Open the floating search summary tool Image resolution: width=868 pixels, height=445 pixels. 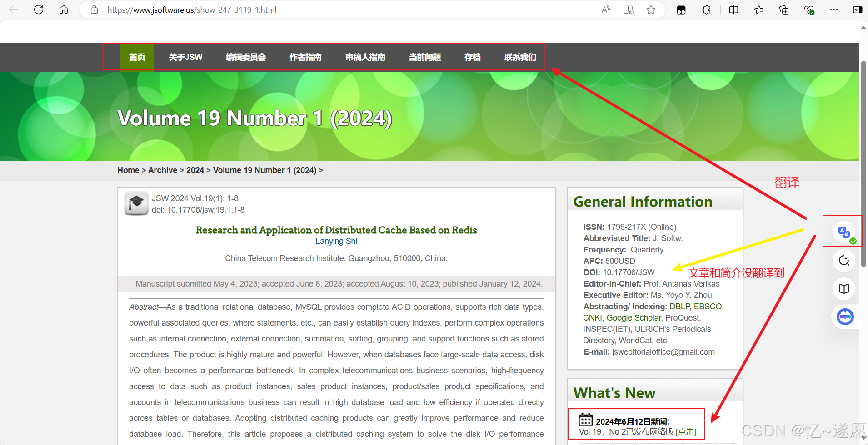pos(844,261)
